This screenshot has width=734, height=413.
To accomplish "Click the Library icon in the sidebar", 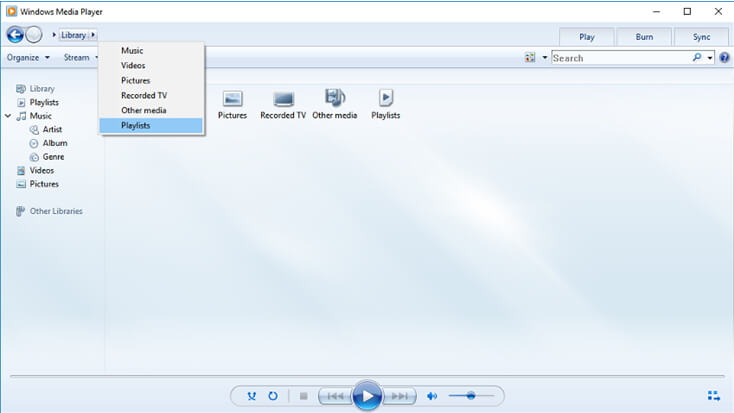I will [21, 88].
